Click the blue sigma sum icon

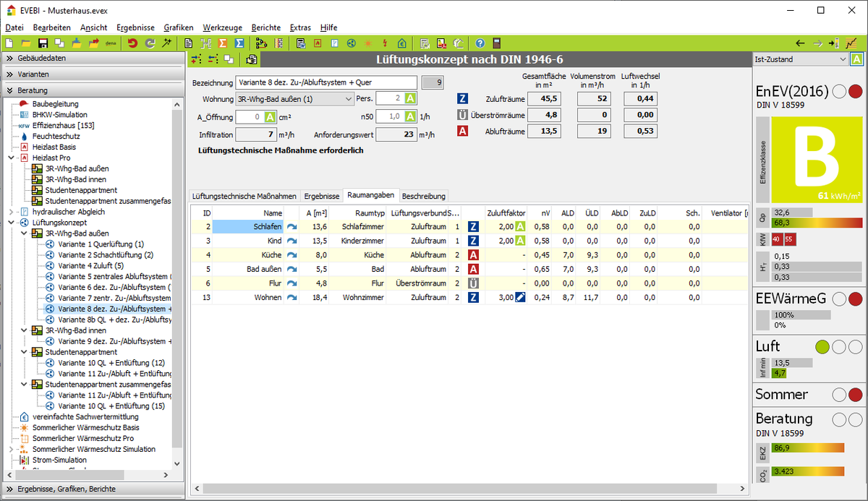tap(239, 43)
